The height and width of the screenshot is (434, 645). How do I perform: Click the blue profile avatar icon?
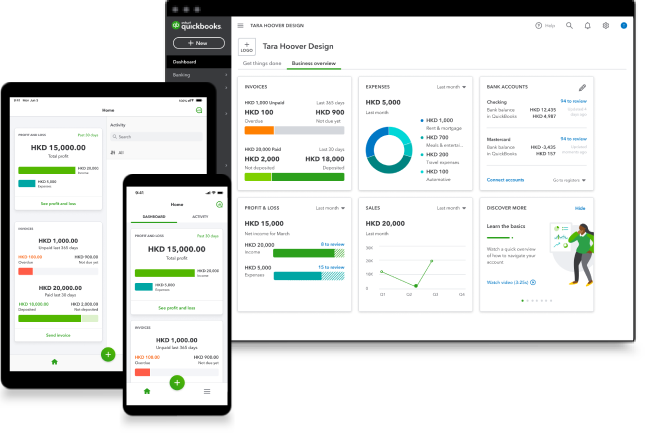[x=624, y=26]
